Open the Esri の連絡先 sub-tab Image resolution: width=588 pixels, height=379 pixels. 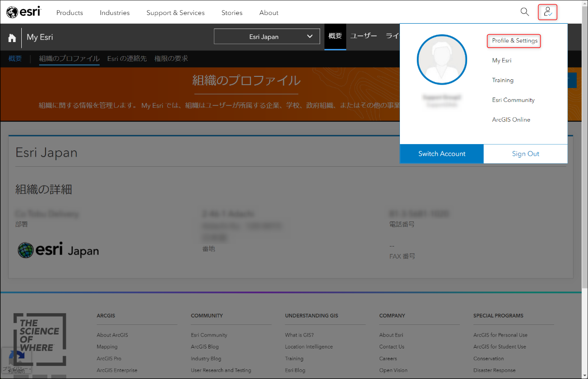point(127,58)
